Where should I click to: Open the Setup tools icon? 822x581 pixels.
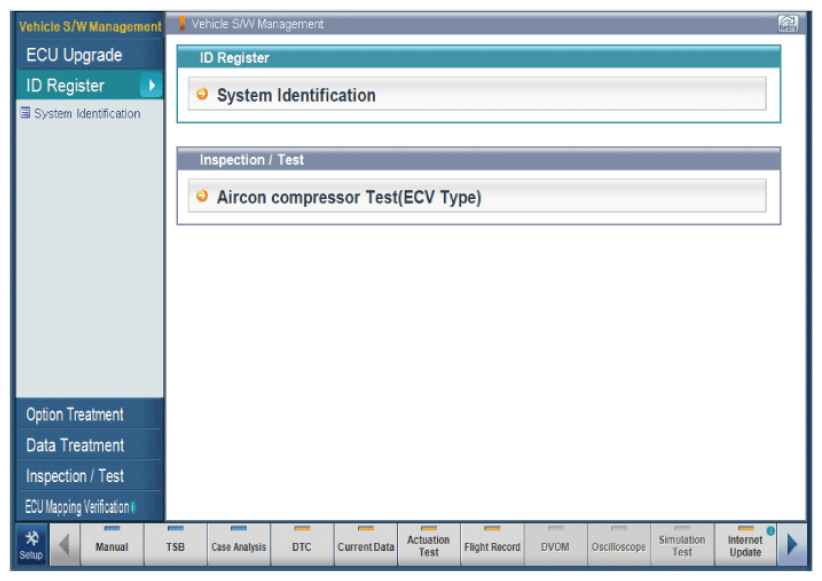pyautogui.click(x=31, y=545)
